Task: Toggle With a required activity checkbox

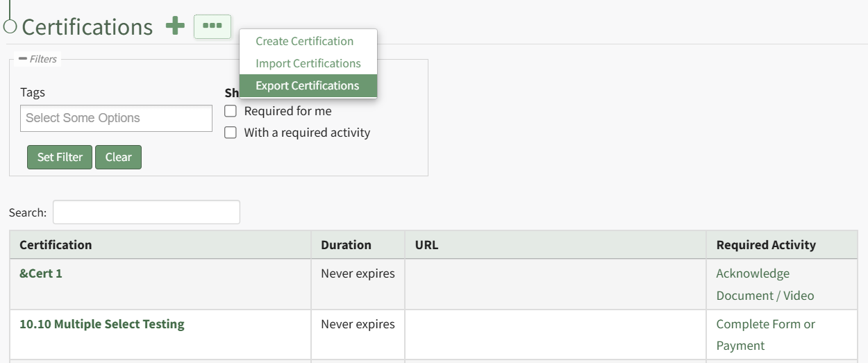Action: [x=231, y=133]
